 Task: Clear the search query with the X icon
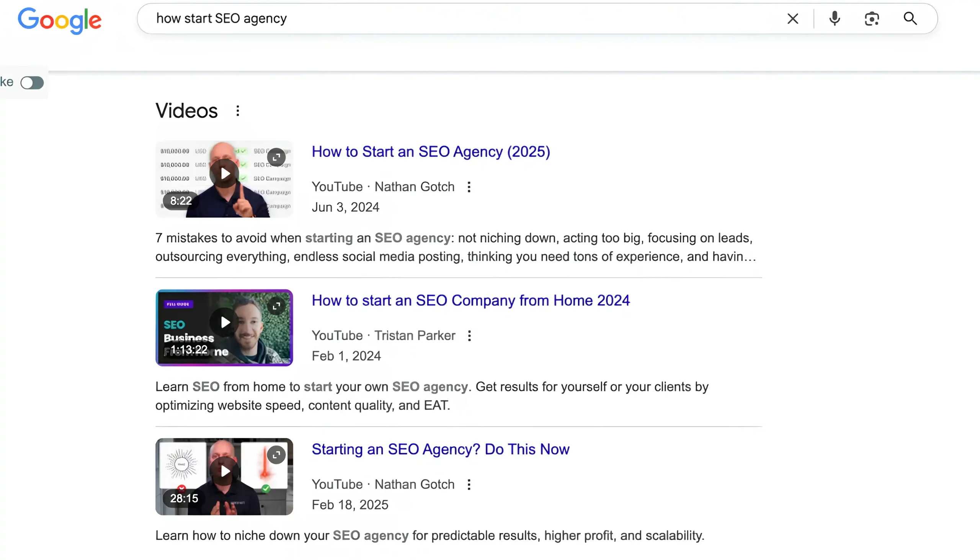pyautogui.click(x=793, y=18)
